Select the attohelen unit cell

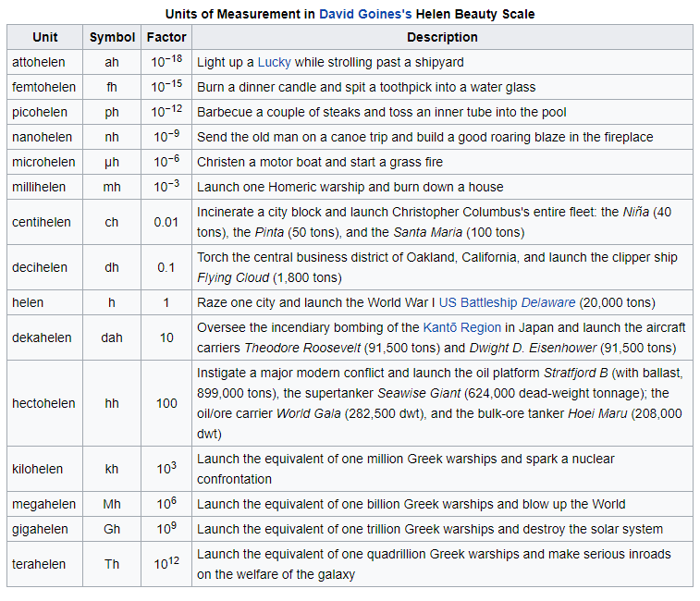(40, 62)
